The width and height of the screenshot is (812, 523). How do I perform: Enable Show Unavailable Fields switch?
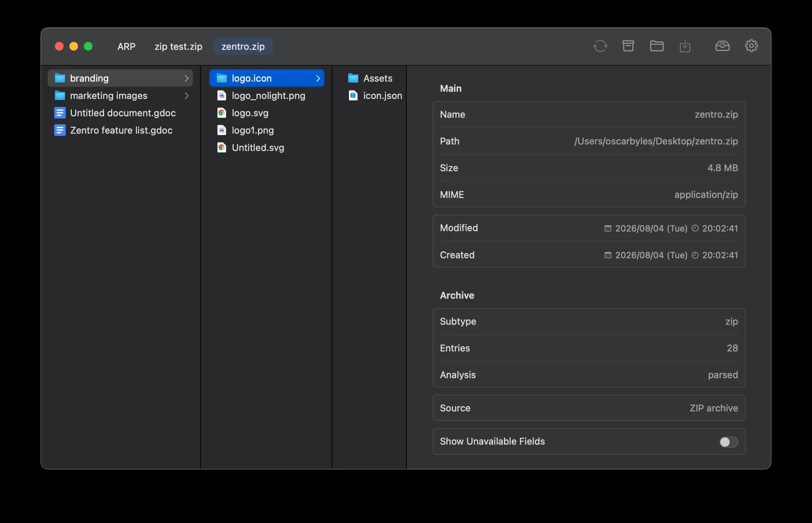pyautogui.click(x=729, y=442)
